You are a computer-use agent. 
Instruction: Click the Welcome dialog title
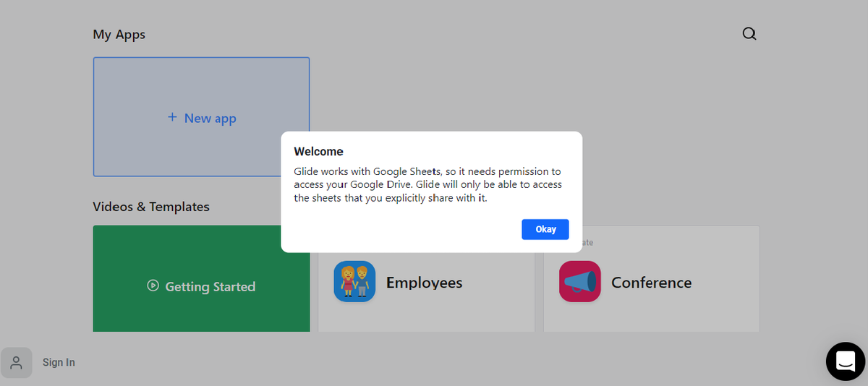(318, 152)
